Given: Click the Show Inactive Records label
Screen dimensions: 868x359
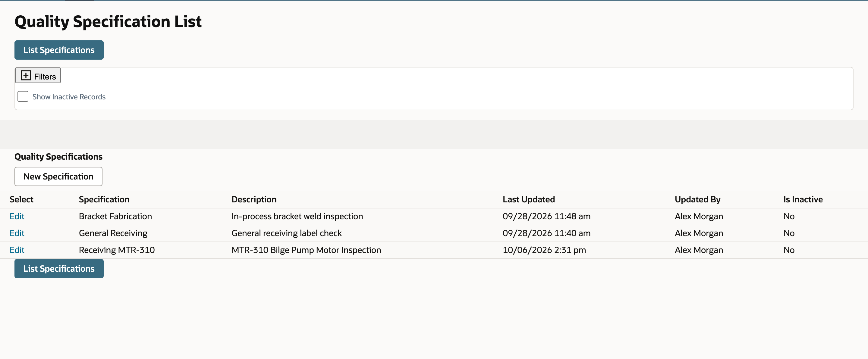Looking at the screenshot, I should click(x=69, y=97).
